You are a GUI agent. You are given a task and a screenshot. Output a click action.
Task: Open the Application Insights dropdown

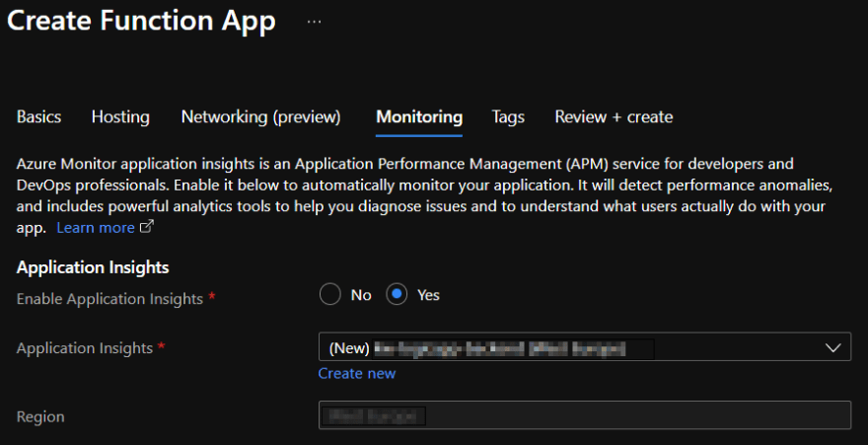click(585, 347)
